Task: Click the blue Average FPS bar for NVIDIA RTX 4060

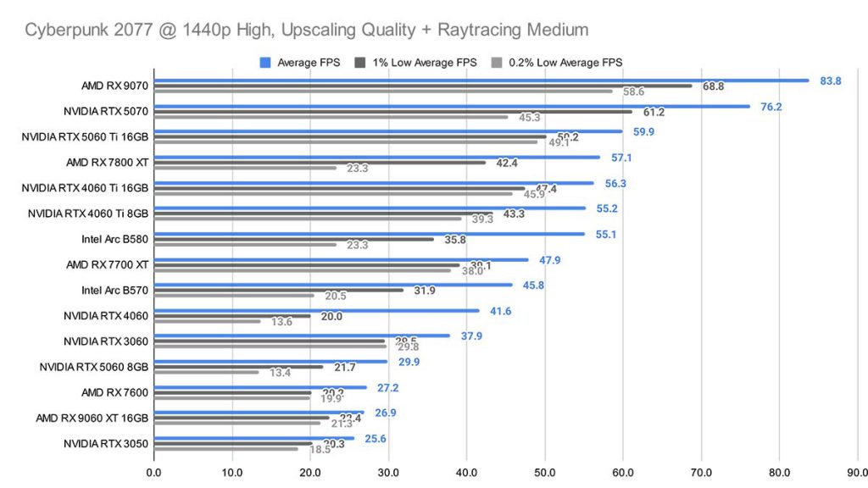Action: coord(316,310)
